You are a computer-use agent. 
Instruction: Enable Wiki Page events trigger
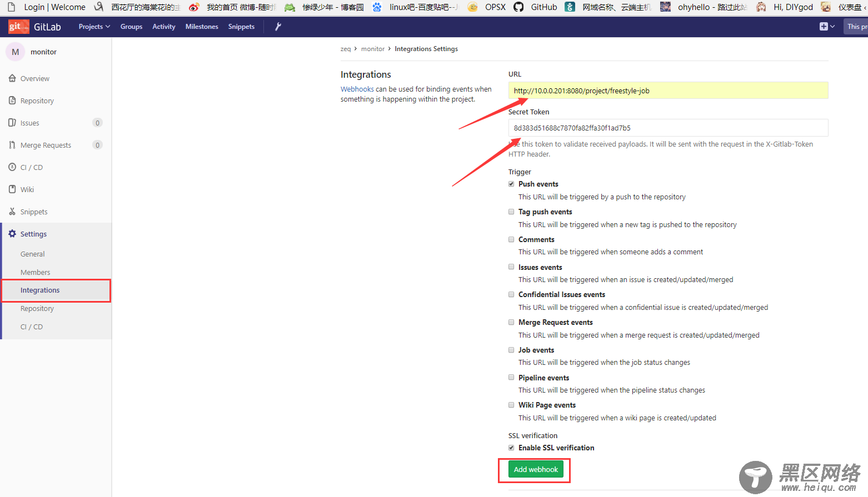(511, 405)
